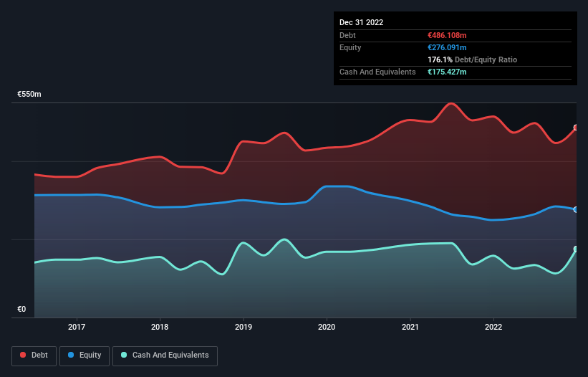Click the €276.091m equity value
The height and width of the screenshot is (377, 588).
[447, 47]
